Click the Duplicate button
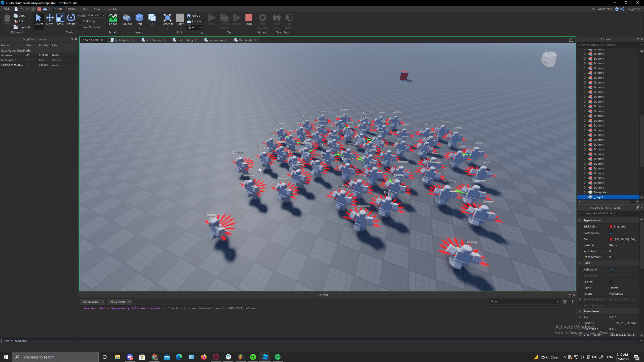 point(22,27)
